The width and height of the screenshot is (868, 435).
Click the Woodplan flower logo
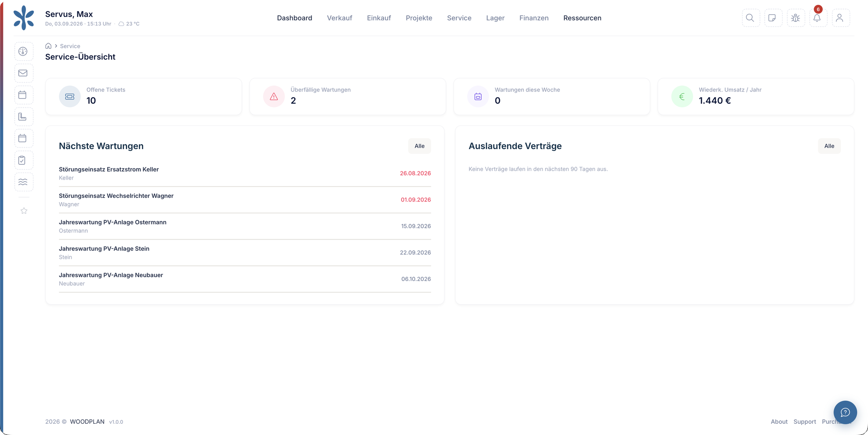coord(23,18)
